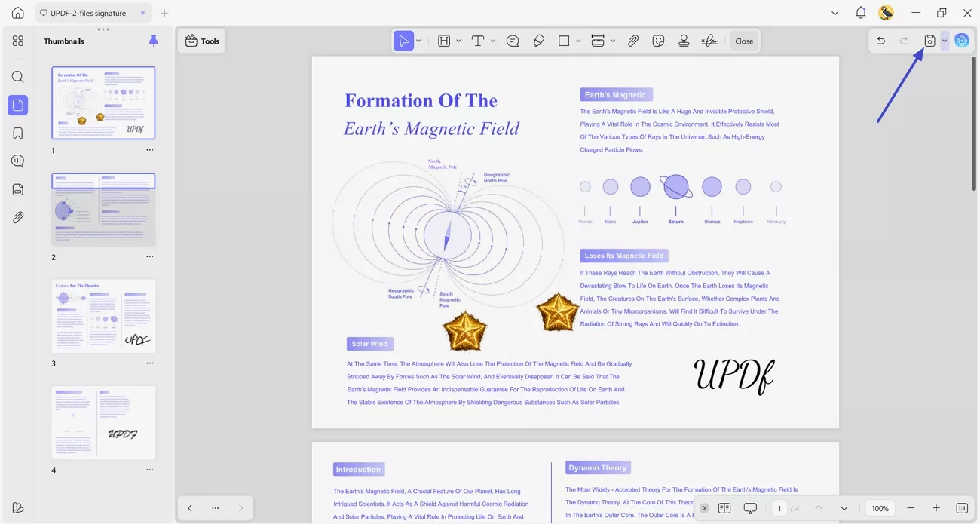Click the Save document icon
Image resolution: width=980 pixels, height=524 pixels.
pyautogui.click(x=929, y=41)
